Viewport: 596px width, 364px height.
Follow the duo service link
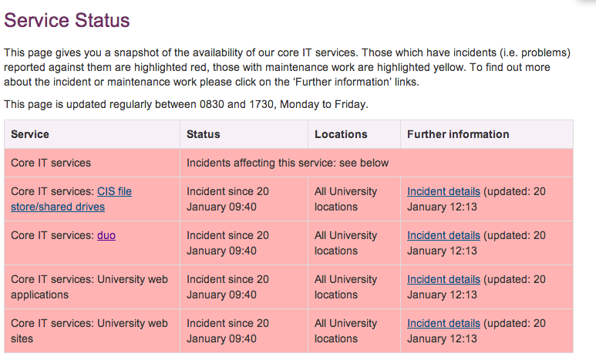click(x=106, y=235)
